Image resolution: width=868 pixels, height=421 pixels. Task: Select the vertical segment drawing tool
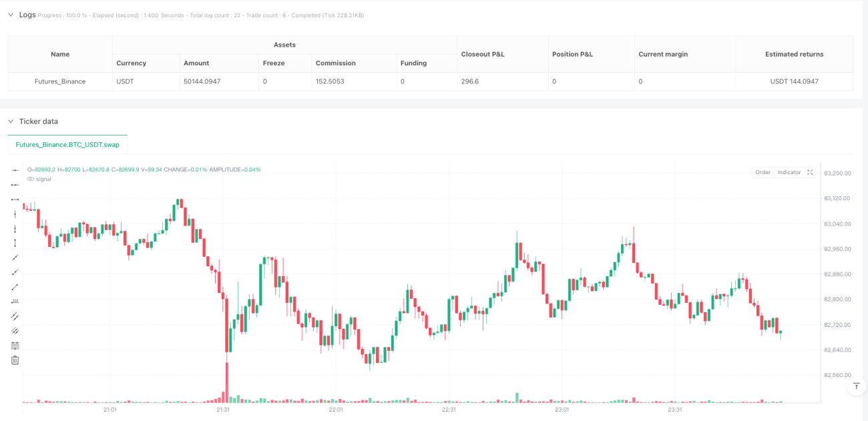tap(15, 244)
